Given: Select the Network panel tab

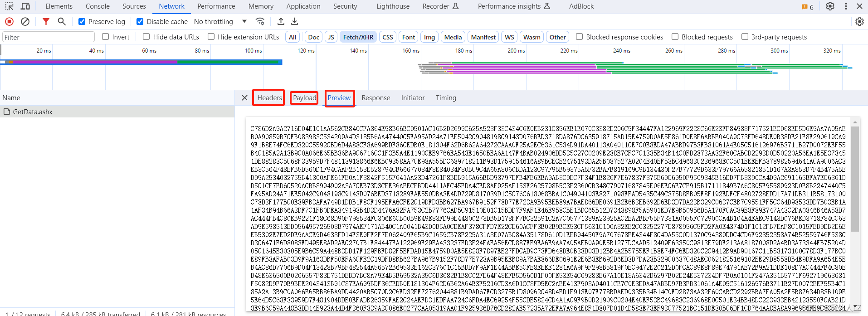Looking at the screenshot, I should [171, 6].
